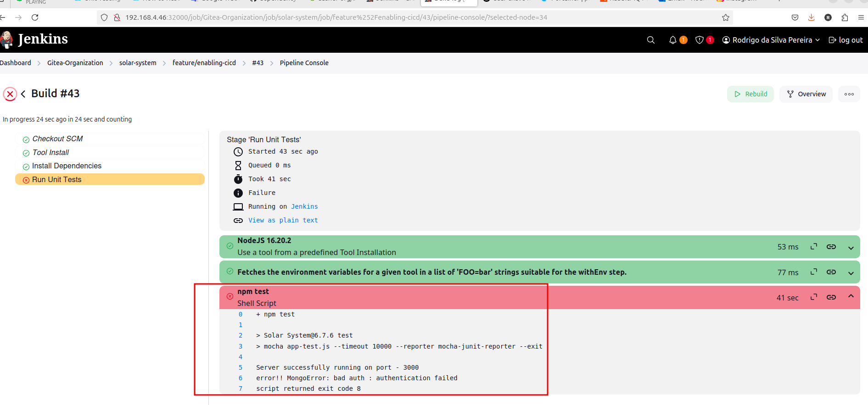This screenshot has width=868, height=405.
Task: Copy link to Fetches environment variables step
Action: click(831, 272)
